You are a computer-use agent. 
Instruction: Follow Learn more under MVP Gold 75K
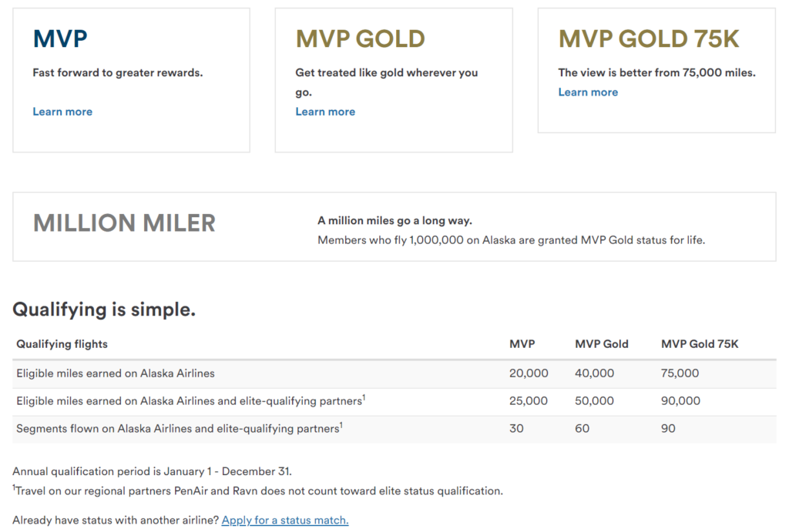tap(588, 92)
